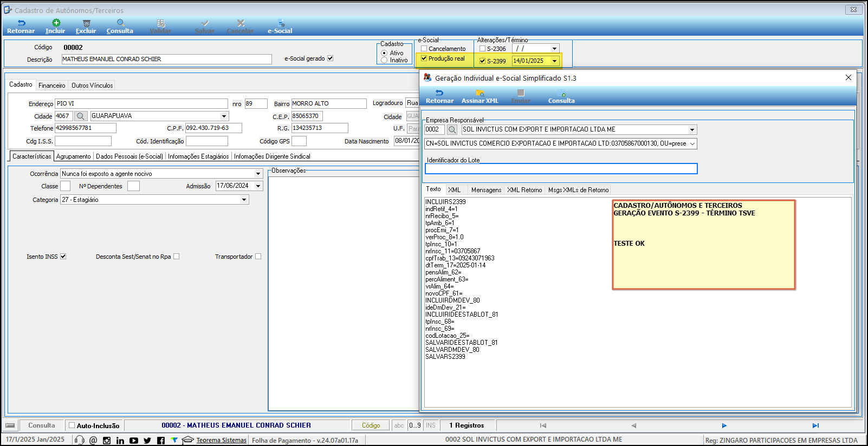868x446 pixels.
Task: Close the Geração Individual e-Social dialog
Action: coord(848,77)
